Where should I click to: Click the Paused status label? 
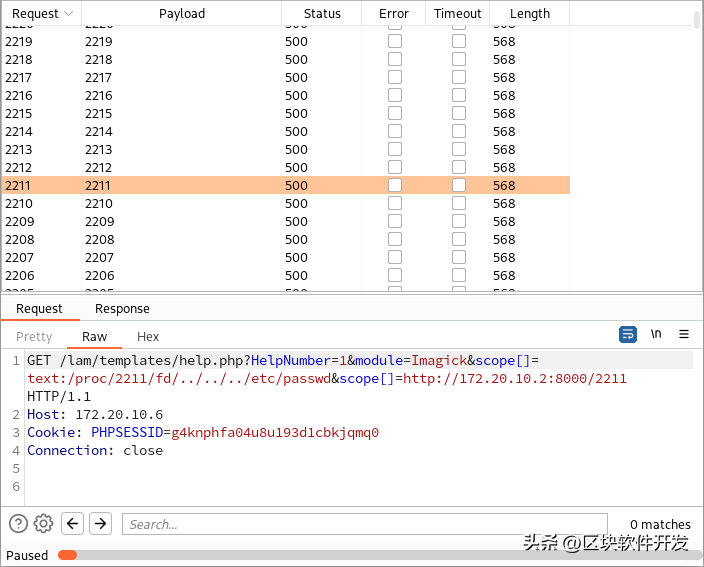(x=27, y=555)
